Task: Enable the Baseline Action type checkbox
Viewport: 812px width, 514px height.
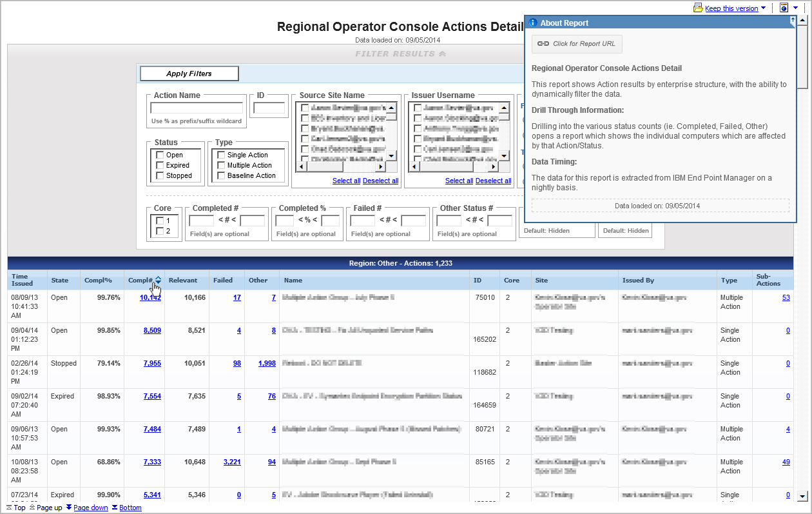Action: 221,175
